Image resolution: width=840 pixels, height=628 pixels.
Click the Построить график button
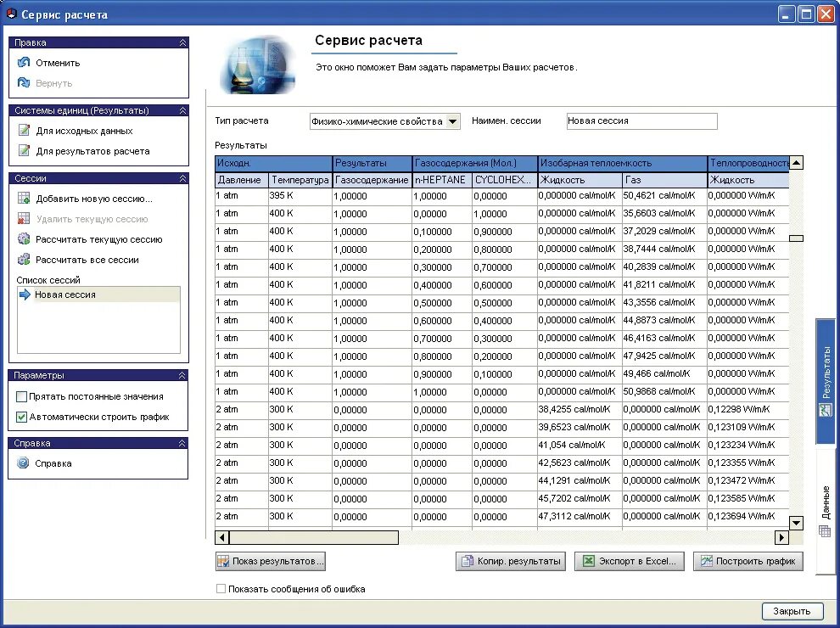pos(748,561)
